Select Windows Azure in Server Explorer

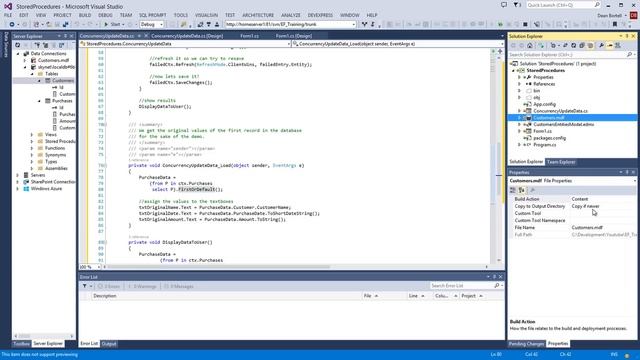46,189
